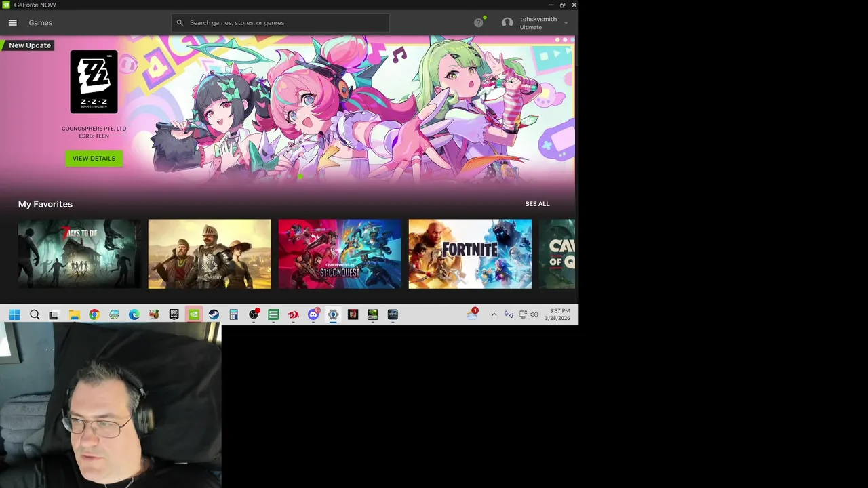
Task: Click the GeForce NOW window logo icon
Action: (6, 5)
